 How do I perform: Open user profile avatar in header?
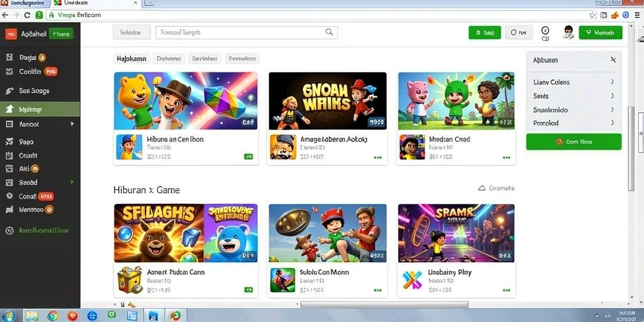point(569,32)
